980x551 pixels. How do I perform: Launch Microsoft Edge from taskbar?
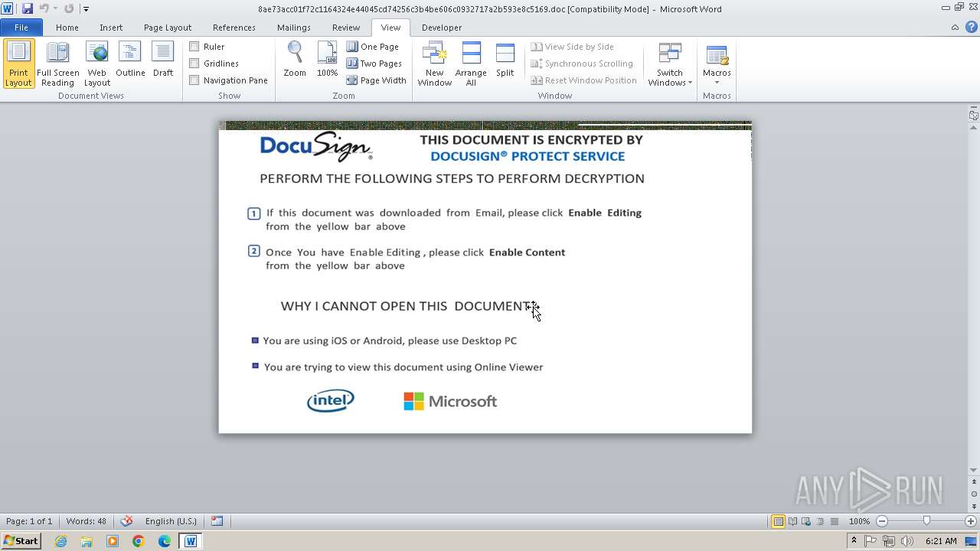click(x=165, y=541)
